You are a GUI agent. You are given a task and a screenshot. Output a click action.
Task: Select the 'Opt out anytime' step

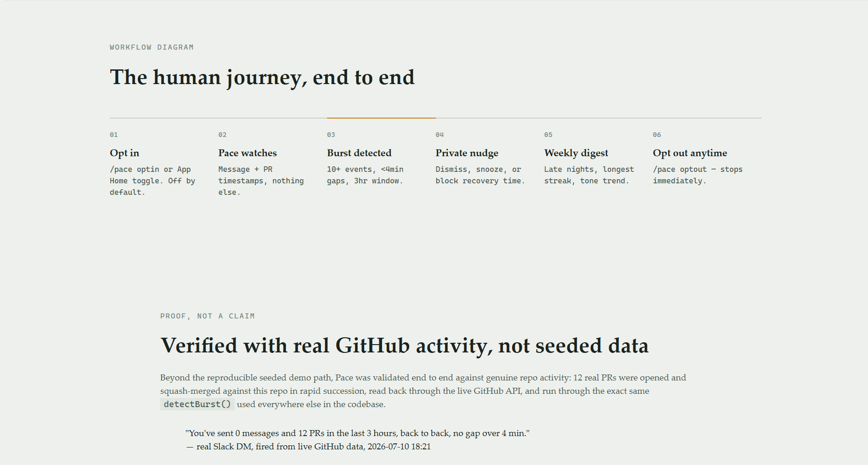point(690,153)
